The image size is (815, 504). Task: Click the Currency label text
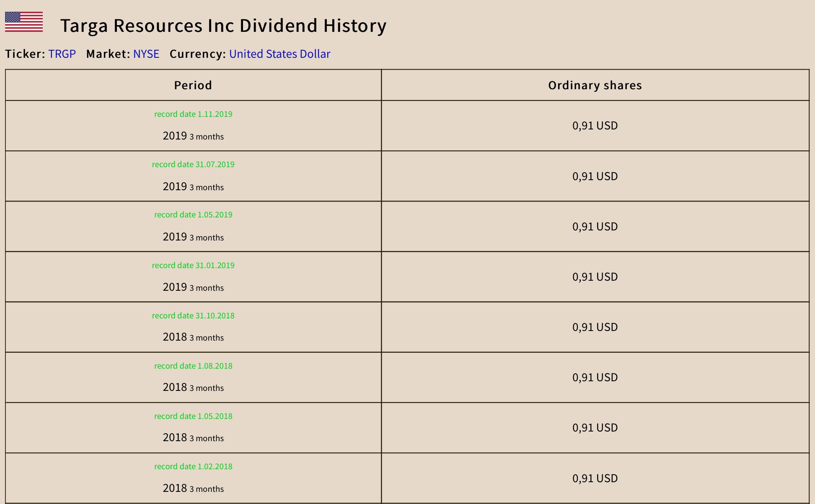197,54
